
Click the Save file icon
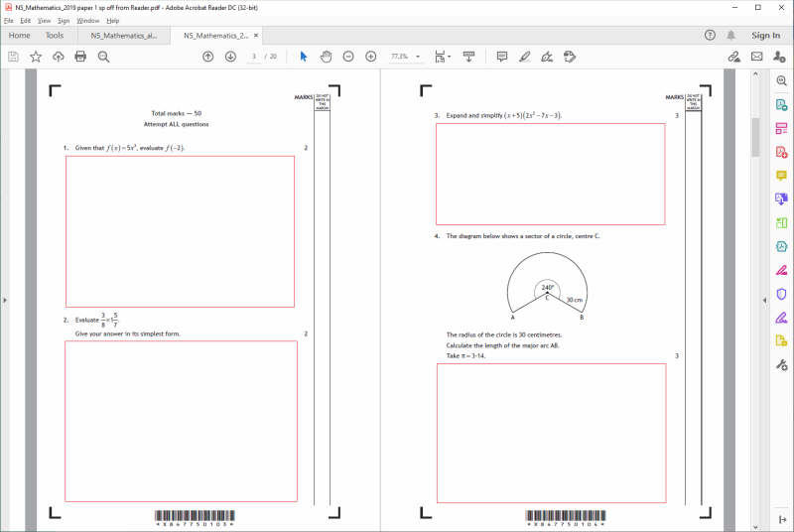(x=13, y=57)
